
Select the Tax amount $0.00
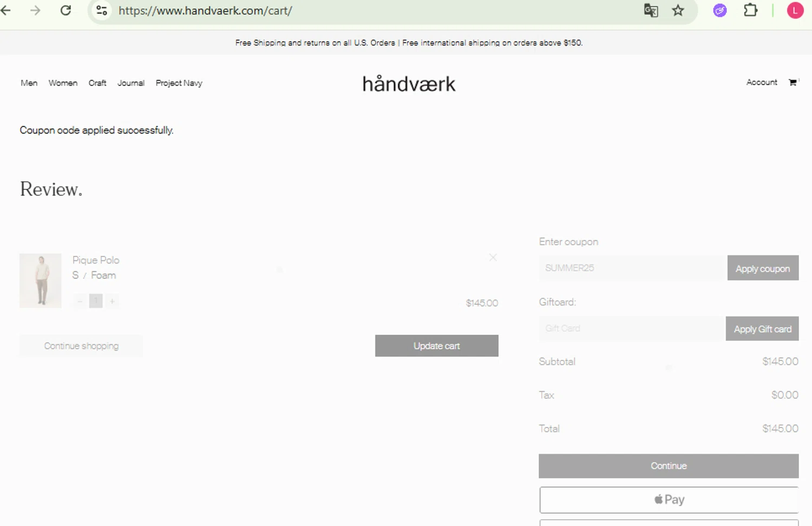pyautogui.click(x=784, y=395)
